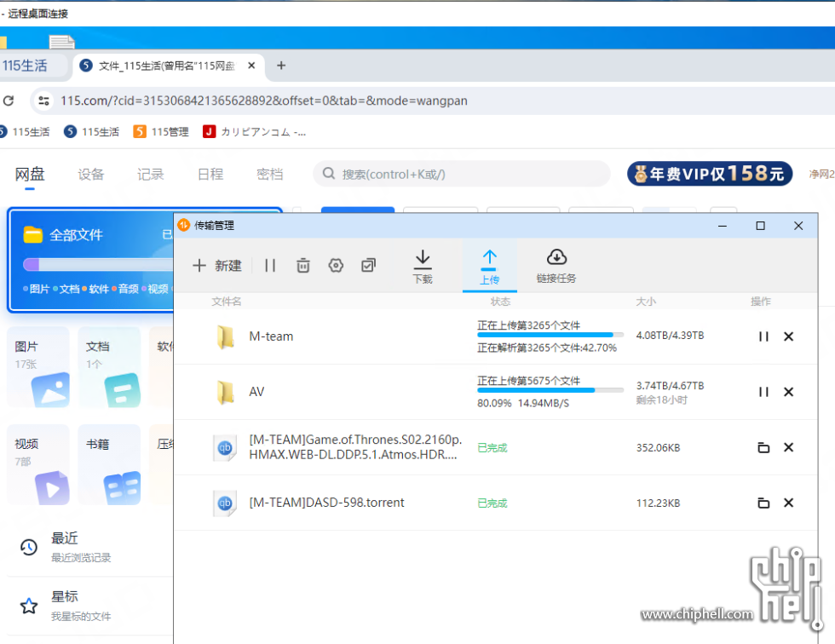Open the 115管理 bookmark
This screenshot has width=835, height=644.
pos(161,131)
